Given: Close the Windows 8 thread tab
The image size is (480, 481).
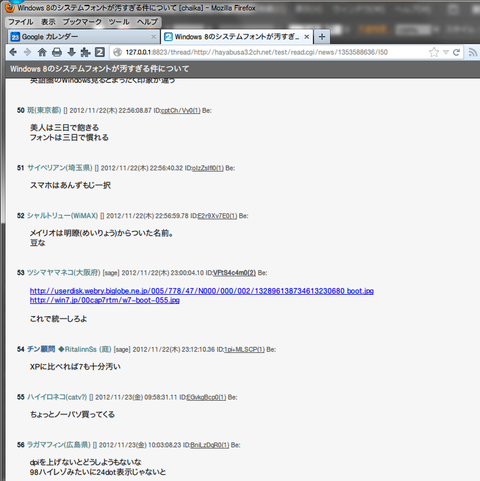Looking at the screenshot, I should click(307, 37).
